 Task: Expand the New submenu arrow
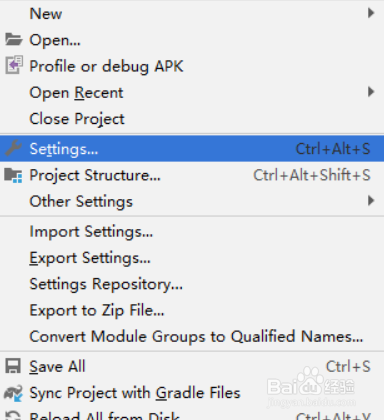coord(371,13)
